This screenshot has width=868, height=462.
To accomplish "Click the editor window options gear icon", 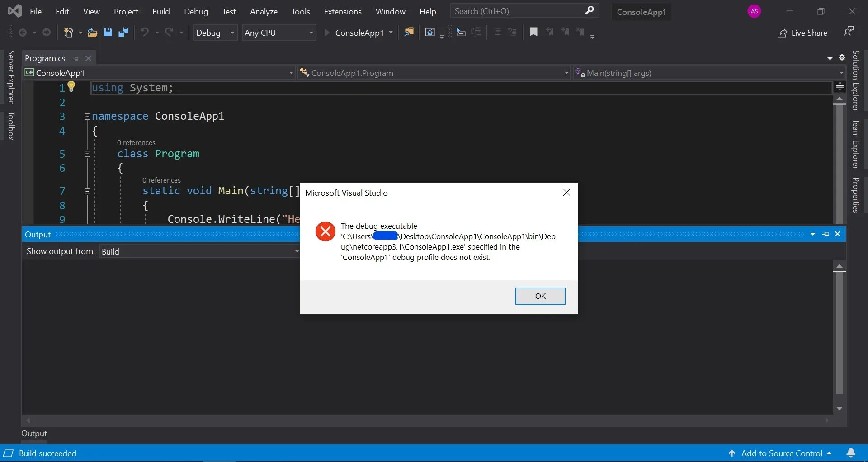I will (x=842, y=57).
